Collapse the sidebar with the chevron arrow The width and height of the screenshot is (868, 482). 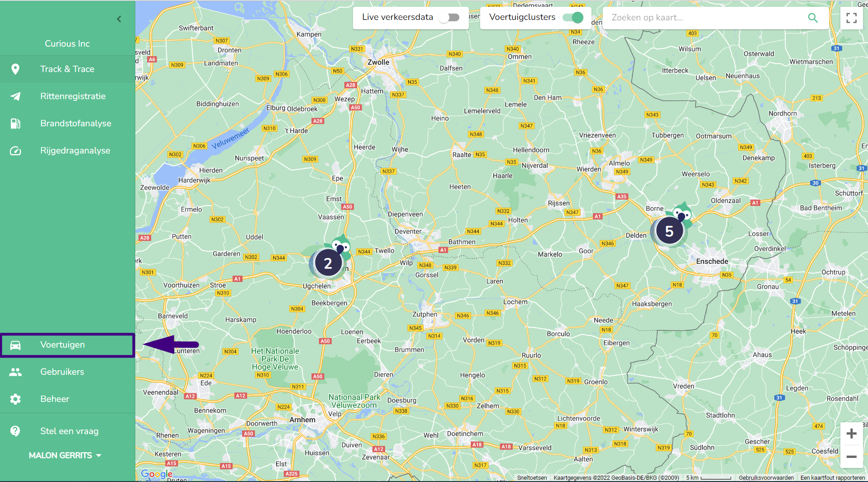click(x=119, y=19)
